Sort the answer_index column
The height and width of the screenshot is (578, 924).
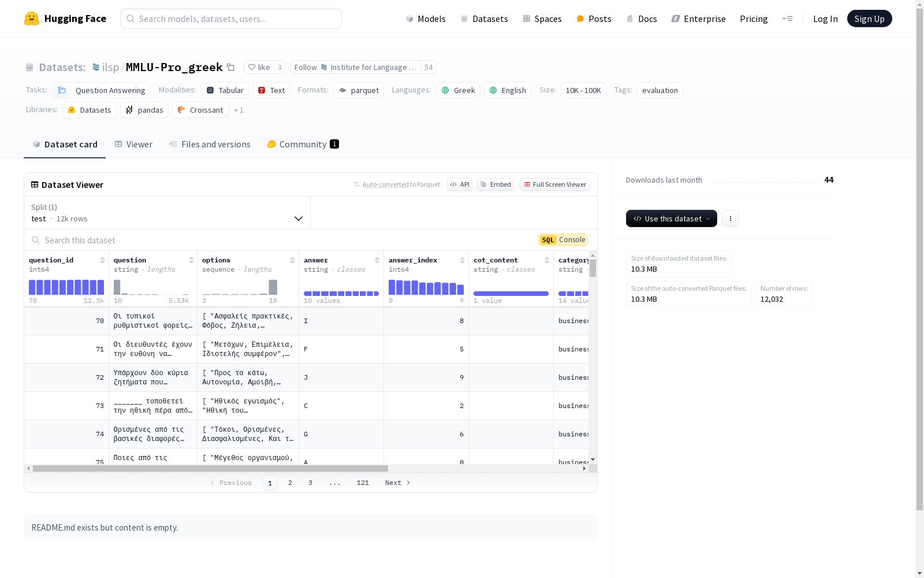coord(462,260)
